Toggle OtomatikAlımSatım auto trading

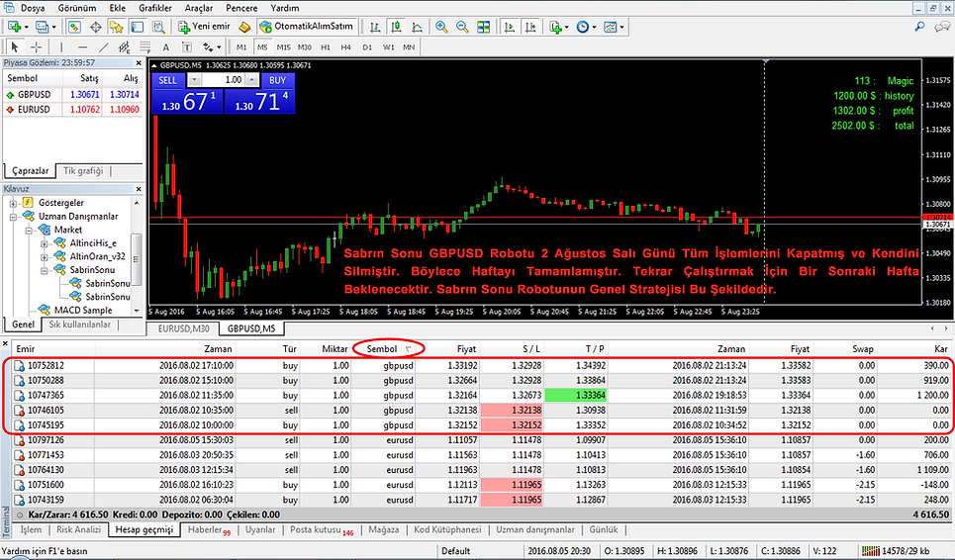click(x=307, y=27)
